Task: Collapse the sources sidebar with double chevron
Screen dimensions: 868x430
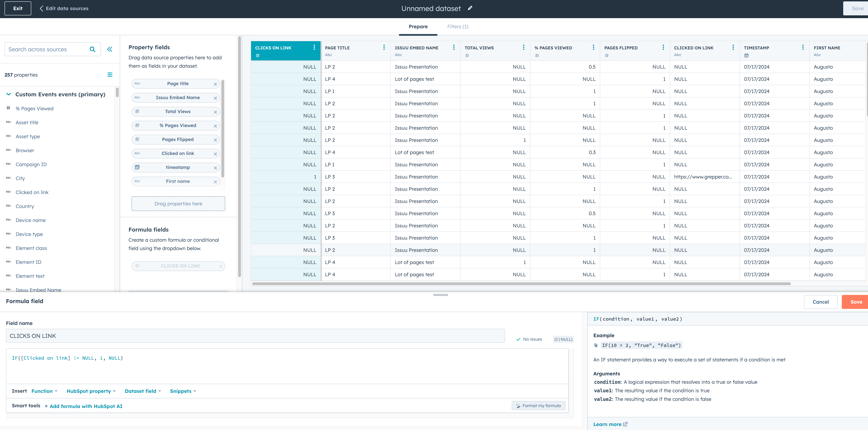Action: coord(109,50)
